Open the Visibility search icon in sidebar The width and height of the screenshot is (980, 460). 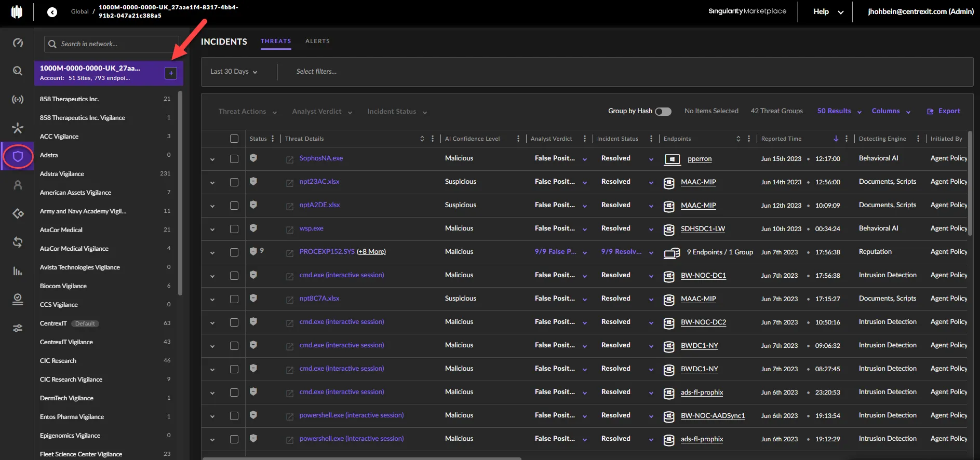[18, 71]
